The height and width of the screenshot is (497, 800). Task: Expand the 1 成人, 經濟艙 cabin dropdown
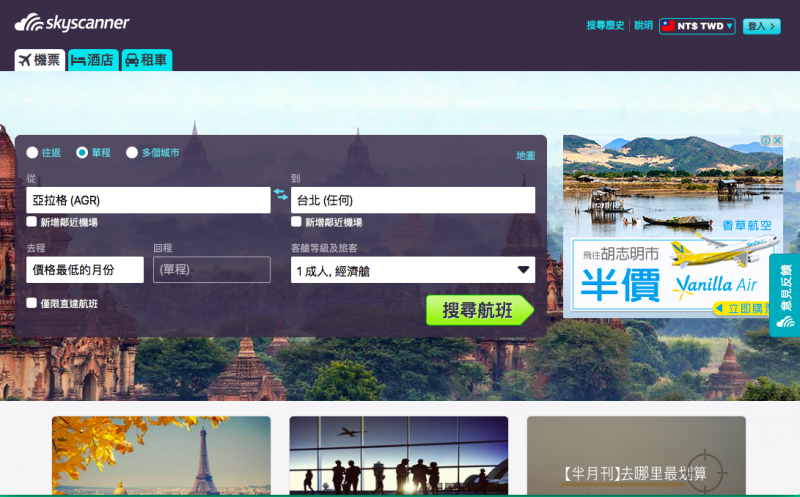coord(413,270)
